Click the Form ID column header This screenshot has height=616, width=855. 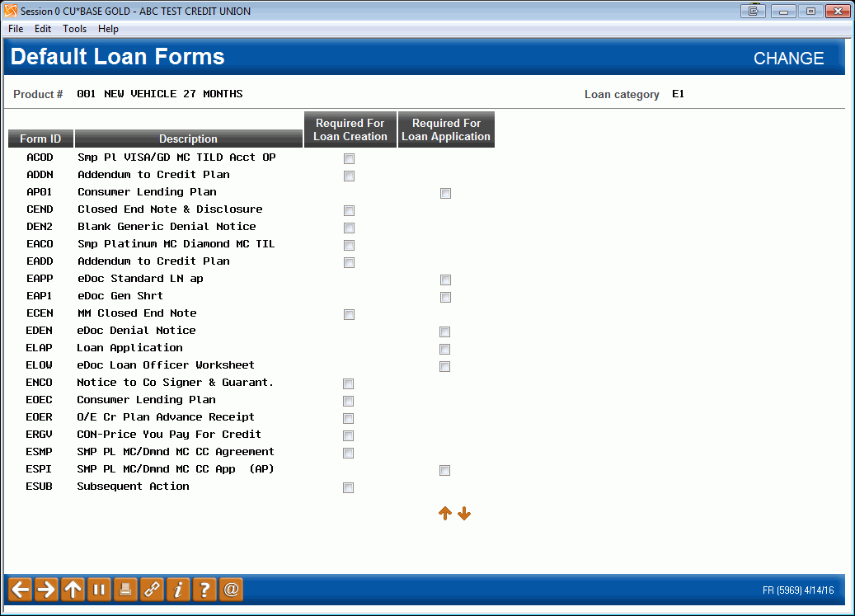pyautogui.click(x=40, y=139)
